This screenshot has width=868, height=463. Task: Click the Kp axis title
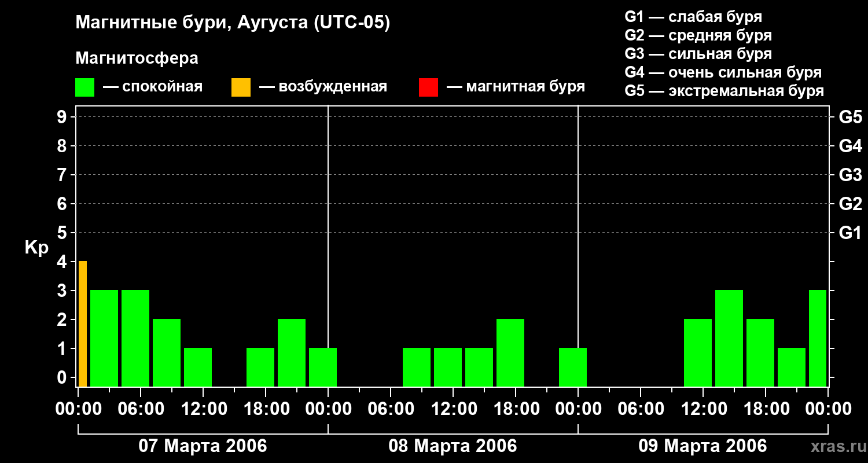(36, 248)
